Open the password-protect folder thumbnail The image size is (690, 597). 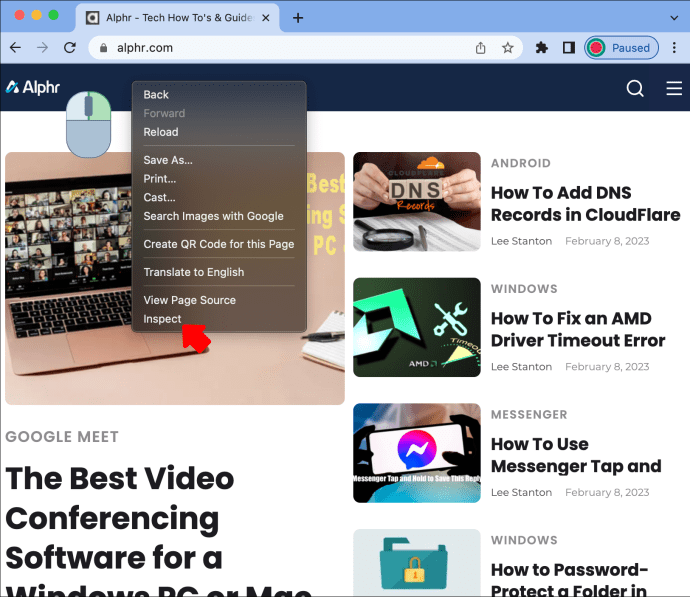pos(417,563)
